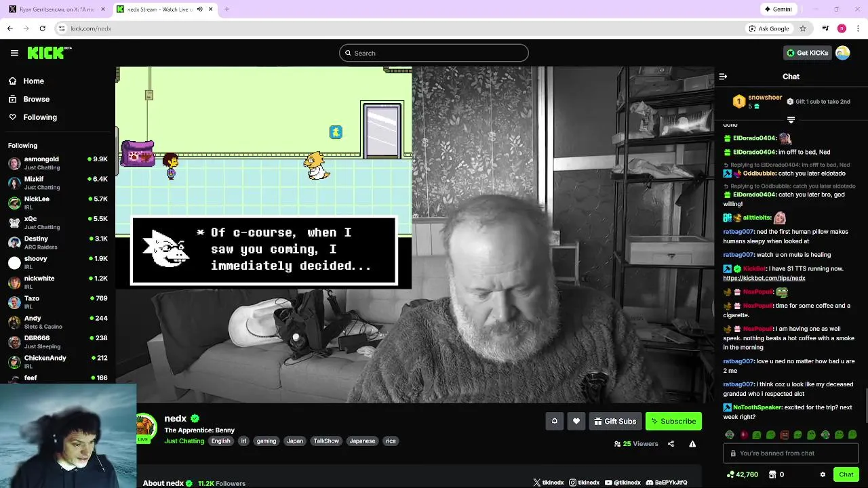Click the Japan tag
The width and height of the screenshot is (868, 488).
295,441
